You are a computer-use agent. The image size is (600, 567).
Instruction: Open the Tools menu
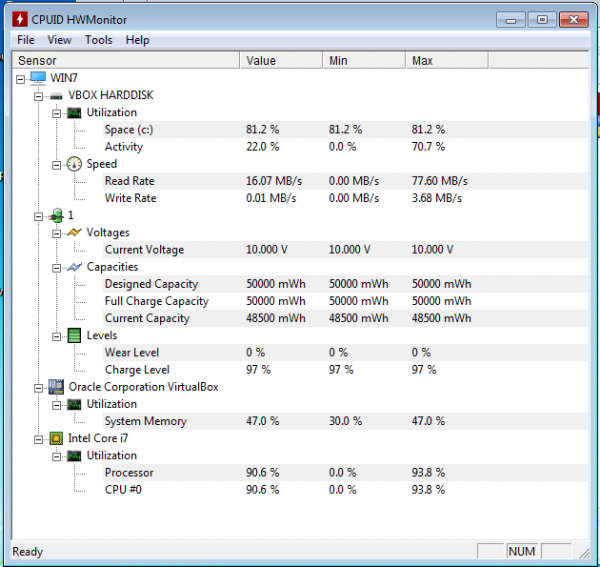pos(99,40)
